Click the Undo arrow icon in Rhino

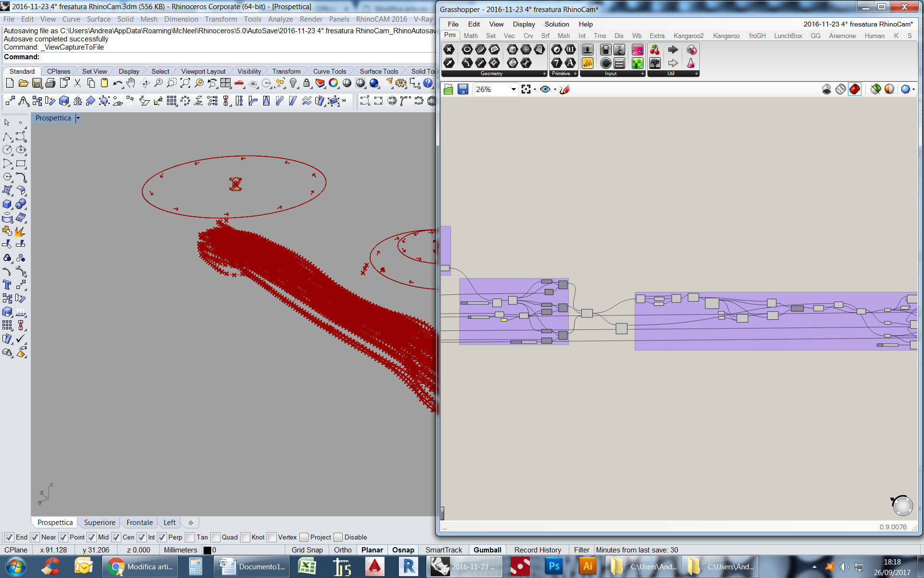pos(117,83)
